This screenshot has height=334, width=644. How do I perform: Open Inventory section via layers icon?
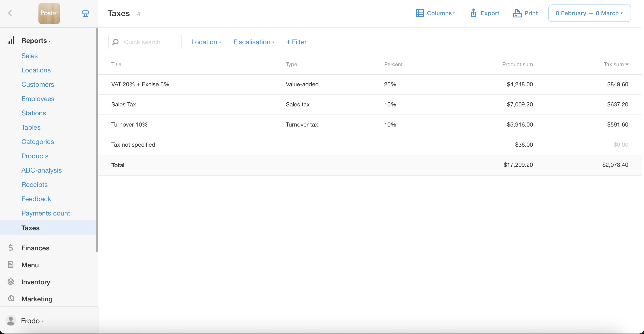(11, 282)
